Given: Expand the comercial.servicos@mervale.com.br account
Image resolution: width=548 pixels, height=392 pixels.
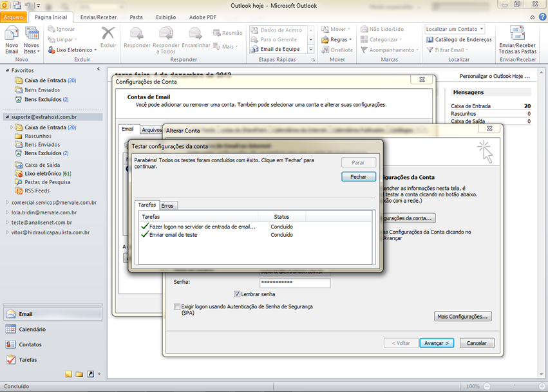Looking at the screenshot, I should coord(7,202).
